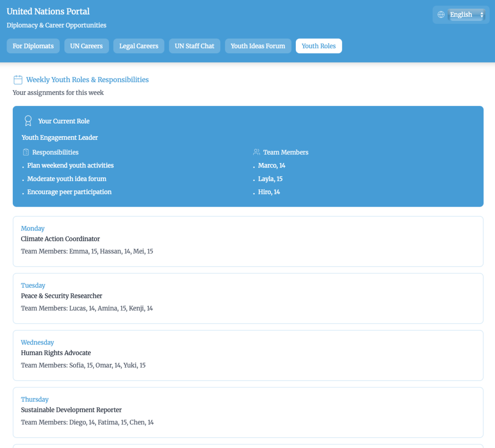
Task: Click 'Plan weekend youth activities' responsibility
Action: tap(71, 165)
